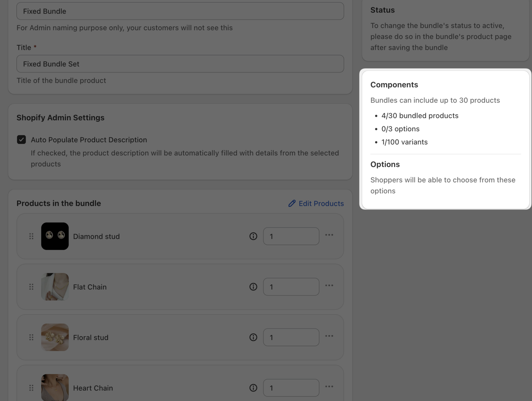This screenshot has width=532, height=401.
Task: Select the drag handle beside Flat Chain
Action: [32, 287]
